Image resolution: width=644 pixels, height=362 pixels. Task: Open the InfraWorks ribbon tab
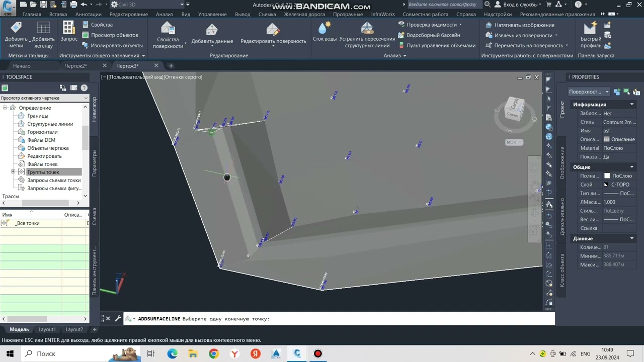tap(383, 14)
